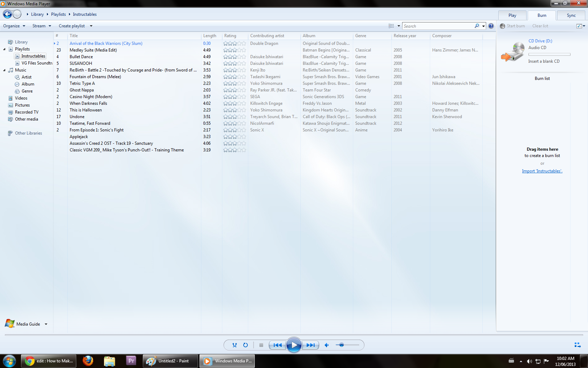
Task: Open the Stream dropdown menu
Action: 42,26
